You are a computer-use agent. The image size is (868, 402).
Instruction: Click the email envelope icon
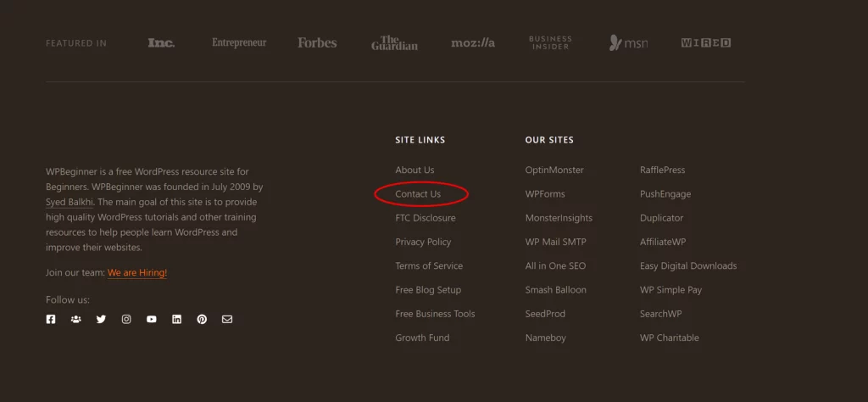[x=227, y=320]
